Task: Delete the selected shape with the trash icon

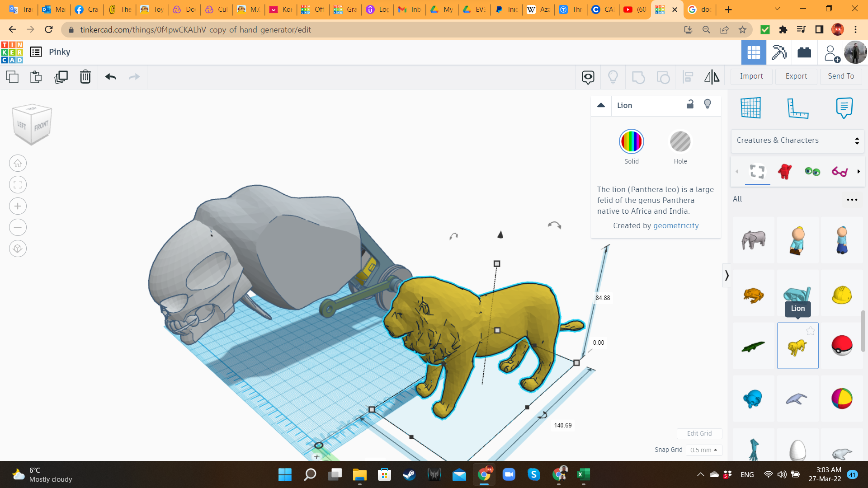Action: [85, 77]
